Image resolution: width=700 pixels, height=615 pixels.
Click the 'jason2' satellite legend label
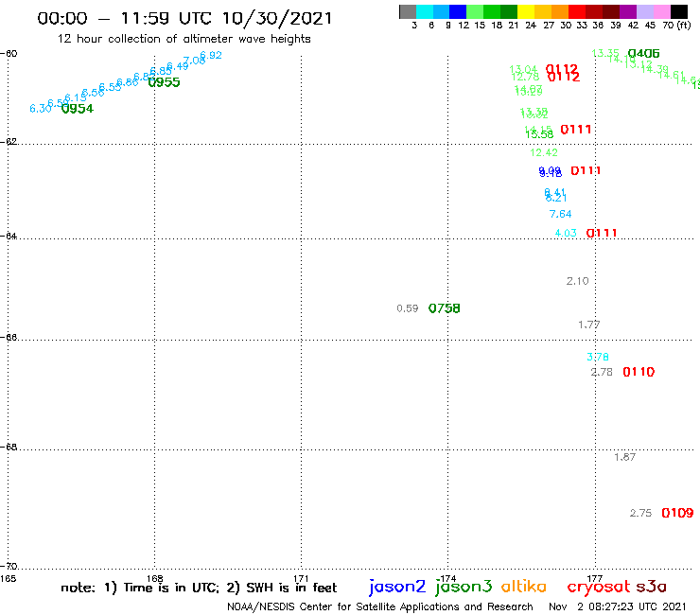point(397,587)
